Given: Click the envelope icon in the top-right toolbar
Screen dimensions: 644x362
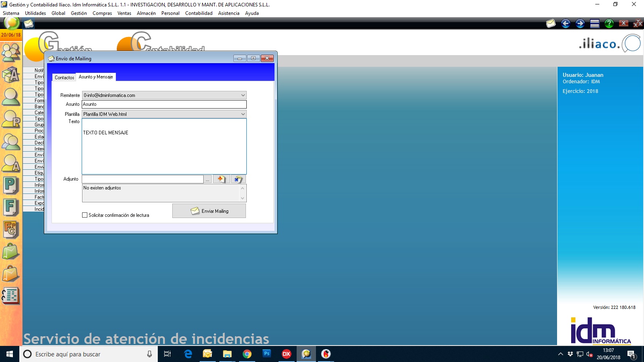Looking at the screenshot, I should click(x=551, y=24).
